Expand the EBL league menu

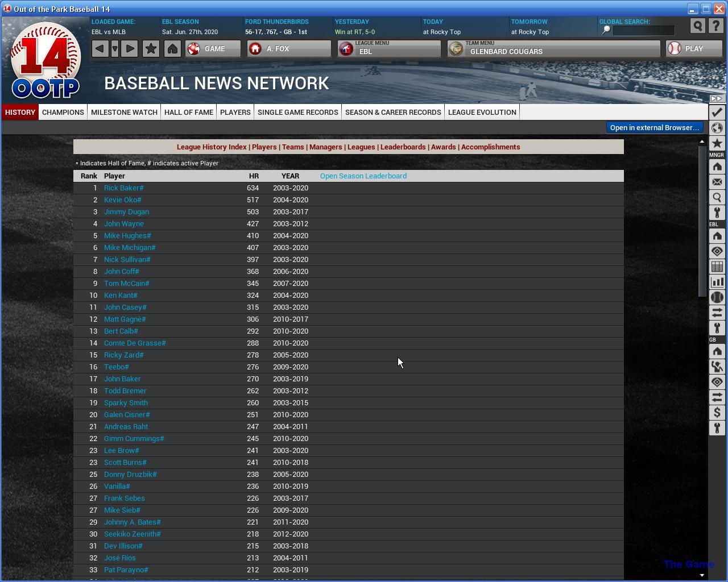pos(389,49)
